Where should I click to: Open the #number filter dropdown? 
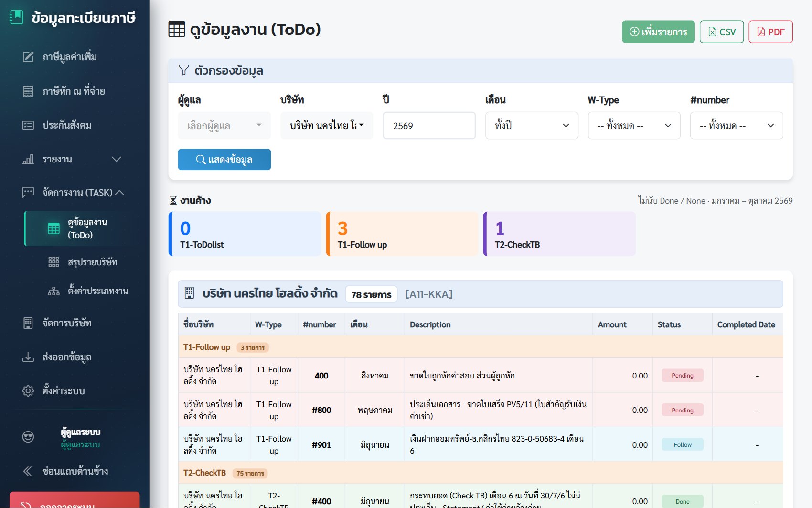(737, 126)
